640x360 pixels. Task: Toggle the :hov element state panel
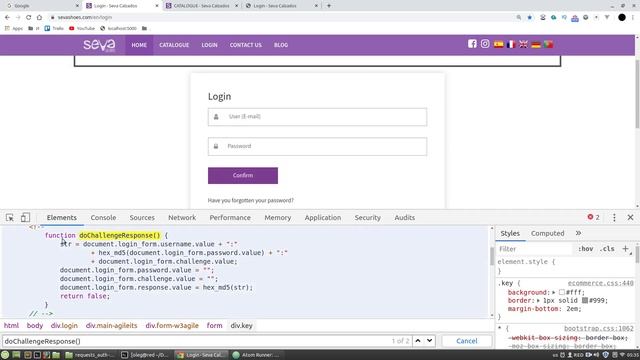(585, 249)
